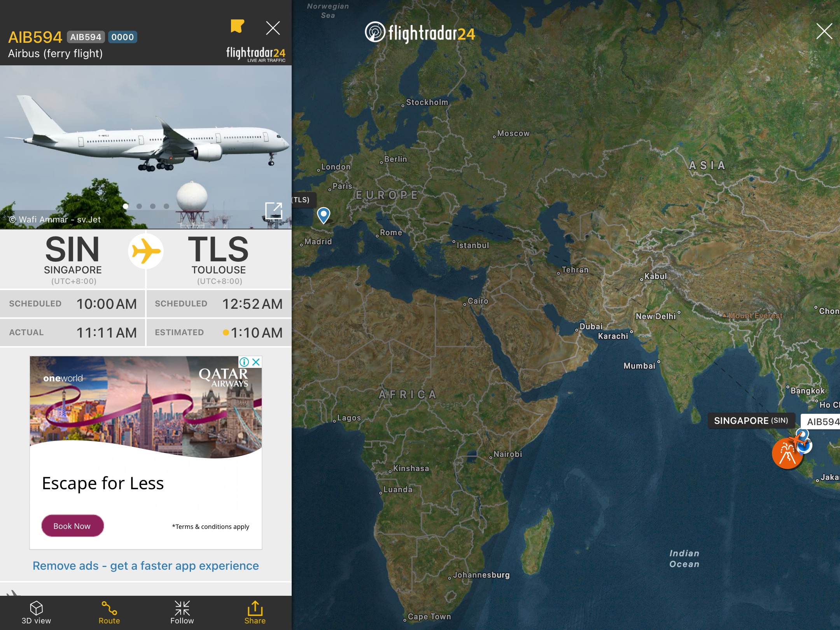
Task: Open the aircraft photo in external view
Action: [x=273, y=210]
